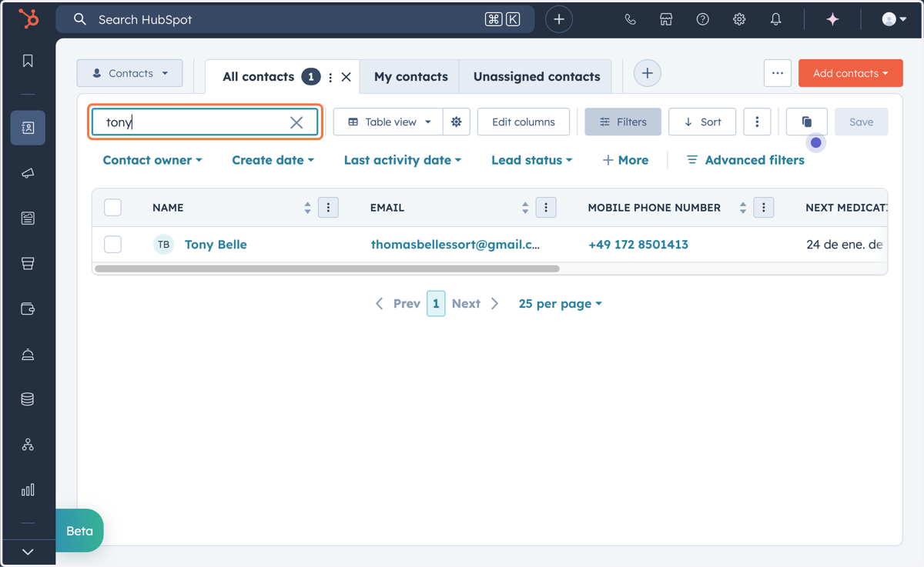The image size is (924, 567).
Task: Open the Marketing megaphone icon in sidebar
Action: point(28,173)
